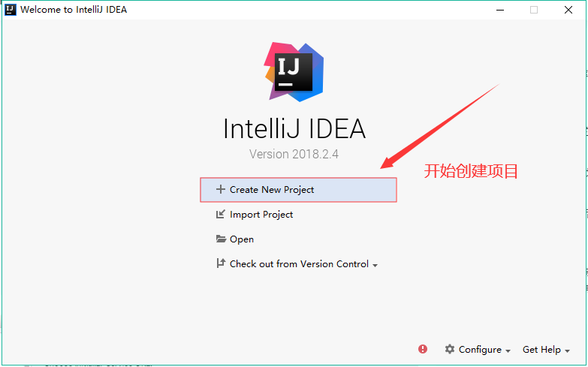Close the Welcome to IntelliJ IDEA window
Viewport: 588px width, 367px height.
(x=568, y=10)
